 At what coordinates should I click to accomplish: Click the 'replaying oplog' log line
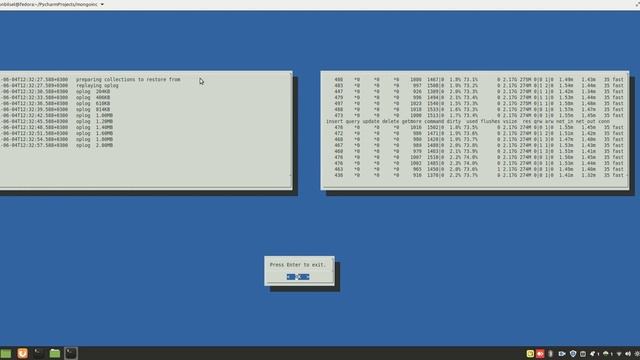click(97, 86)
